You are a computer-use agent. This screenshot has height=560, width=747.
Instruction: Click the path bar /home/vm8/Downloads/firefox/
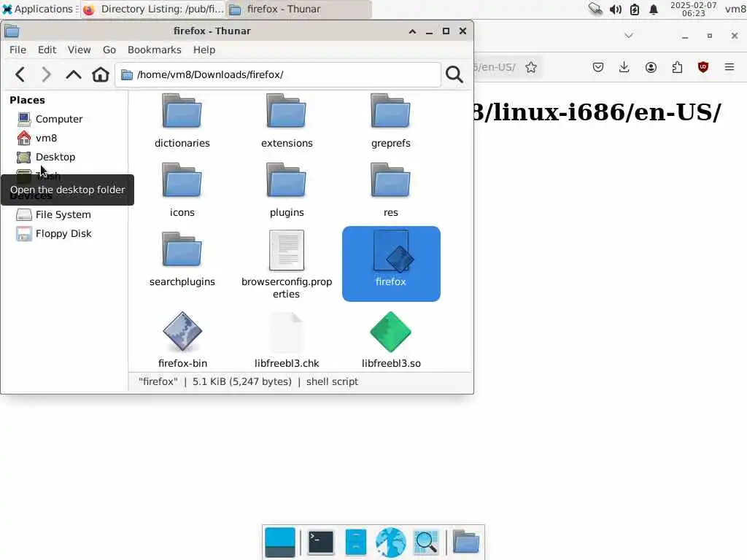tap(278, 75)
